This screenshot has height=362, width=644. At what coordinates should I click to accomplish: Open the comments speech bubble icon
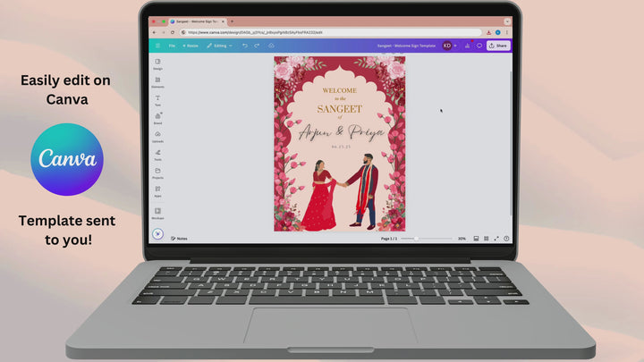(479, 46)
